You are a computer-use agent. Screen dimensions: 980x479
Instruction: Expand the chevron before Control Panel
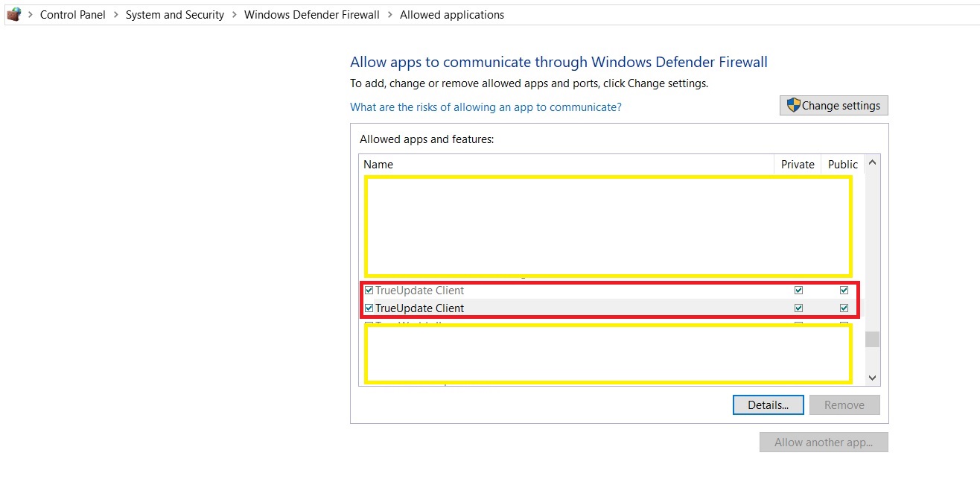31,15
